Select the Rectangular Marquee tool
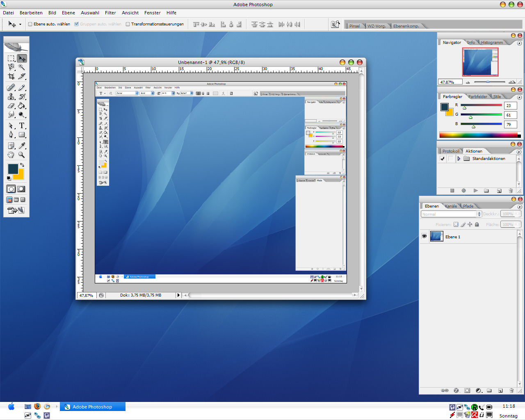The width and height of the screenshot is (525, 420). pos(11,58)
